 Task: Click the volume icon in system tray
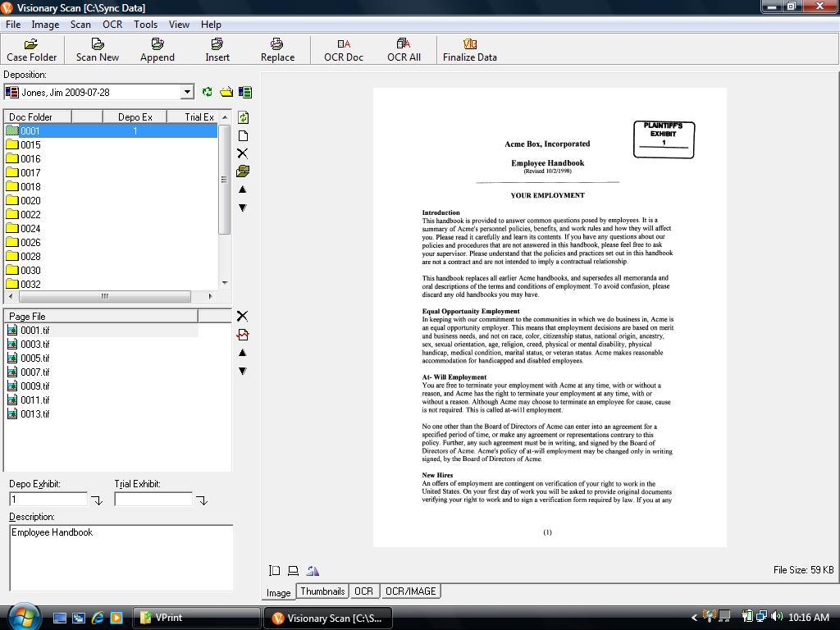[x=777, y=617]
